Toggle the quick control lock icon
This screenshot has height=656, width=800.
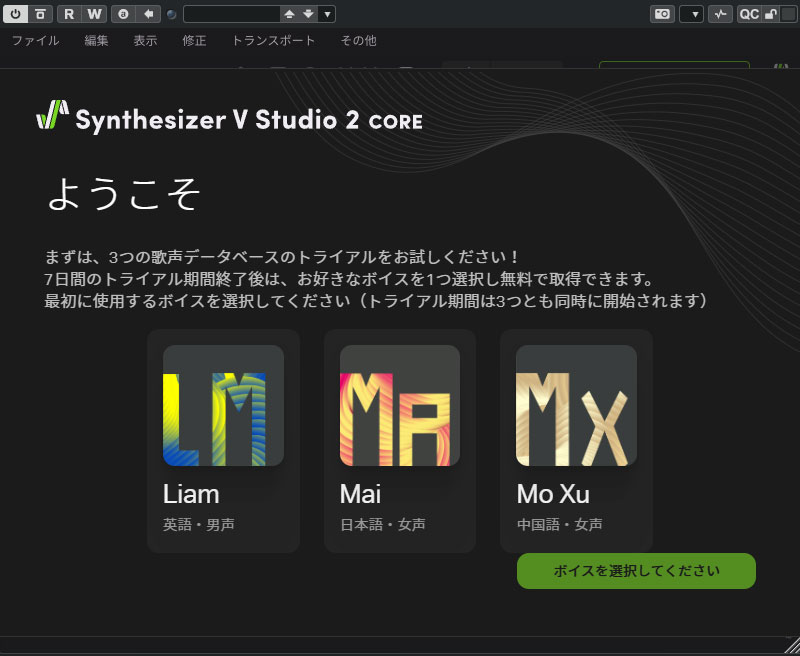770,14
